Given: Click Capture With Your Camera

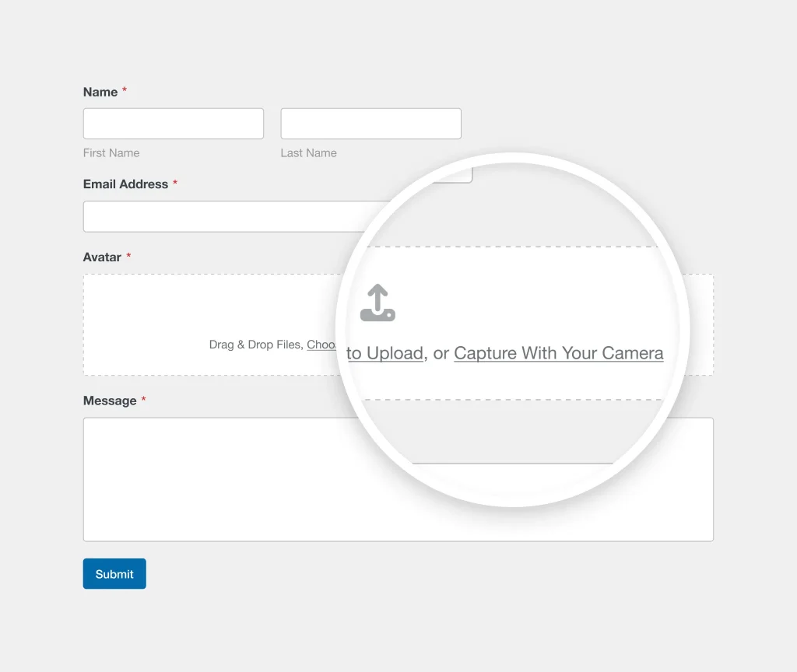Looking at the screenshot, I should (x=558, y=352).
